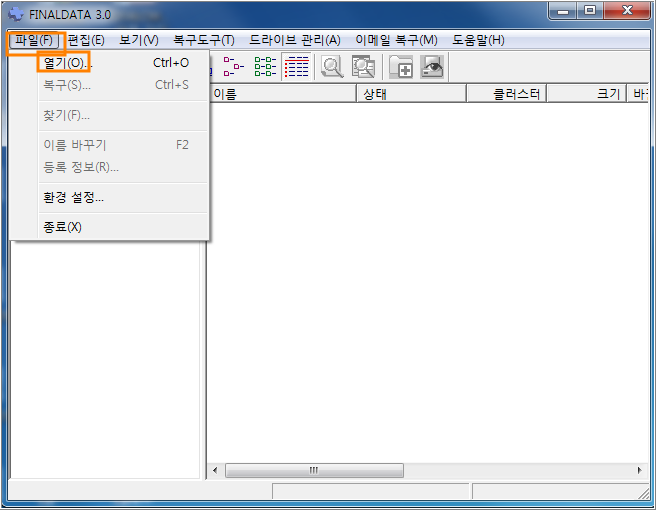Sort by the 클러스터 column header
Screen dimensions: 656x510
(507, 94)
